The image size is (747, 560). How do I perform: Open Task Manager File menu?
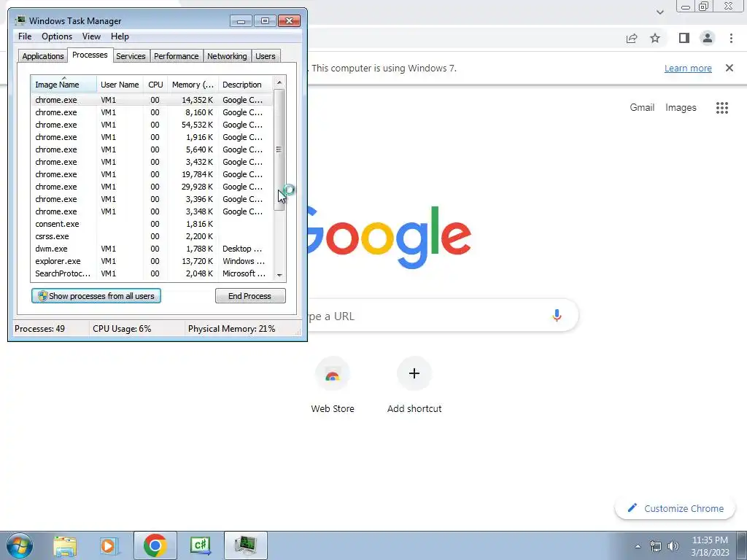(x=25, y=36)
